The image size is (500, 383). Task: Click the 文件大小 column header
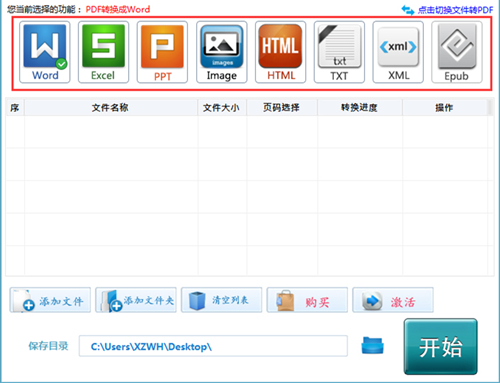click(222, 107)
